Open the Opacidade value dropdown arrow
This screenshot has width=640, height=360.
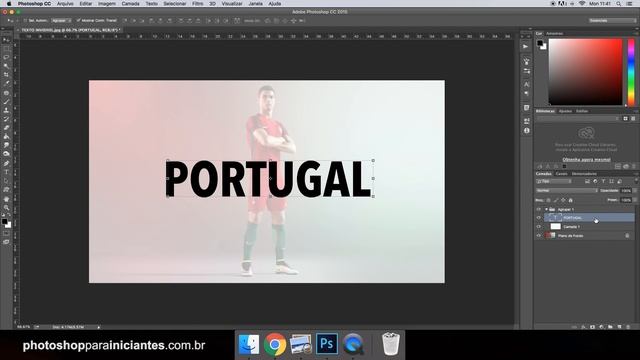click(x=634, y=191)
